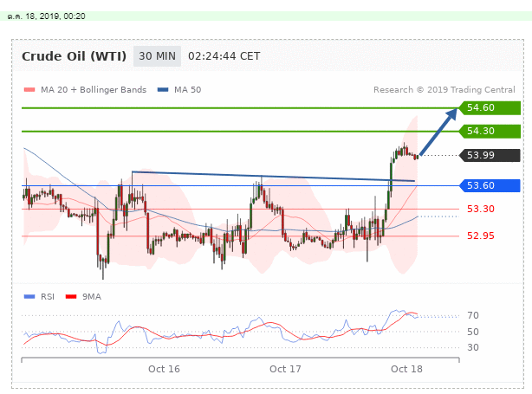The width and height of the screenshot is (532, 394).
Task: Click the 9MA legend swatch
Action: 71,297
